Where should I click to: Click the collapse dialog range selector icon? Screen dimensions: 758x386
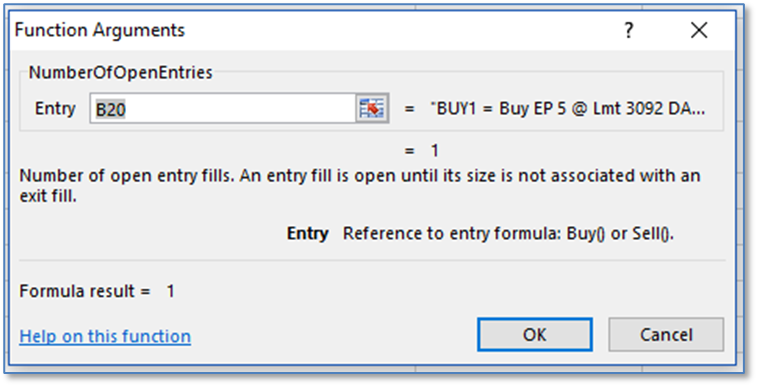click(372, 108)
